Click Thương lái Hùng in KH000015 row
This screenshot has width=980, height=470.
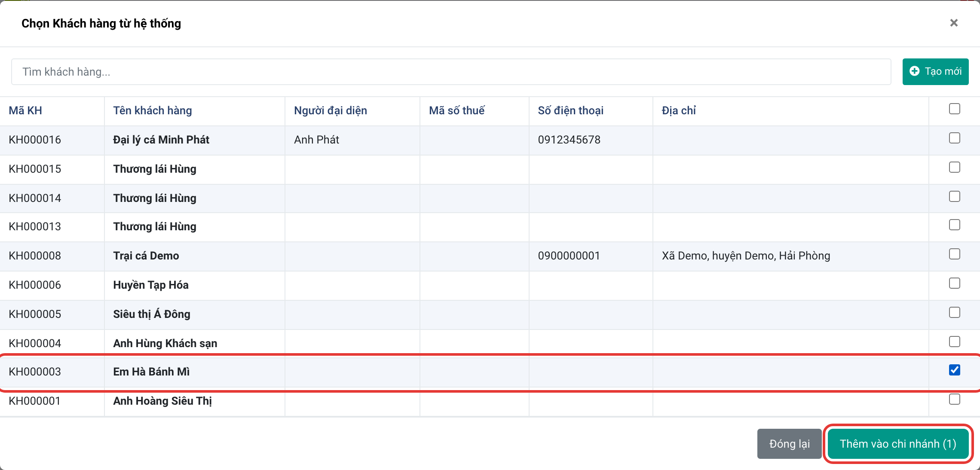click(x=155, y=169)
